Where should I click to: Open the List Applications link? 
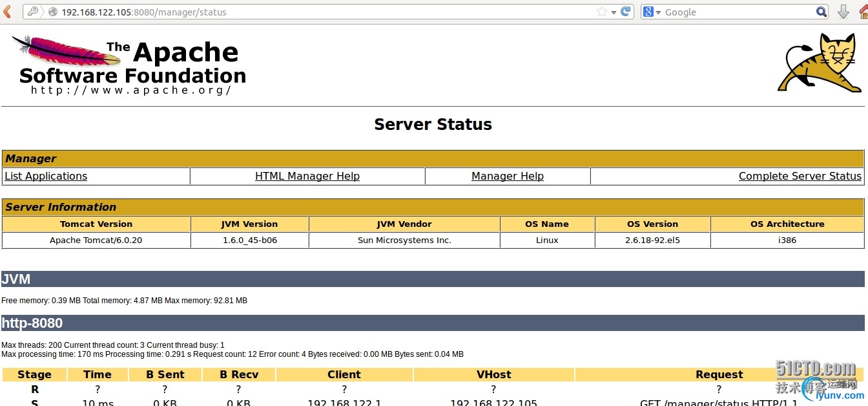point(46,176)
